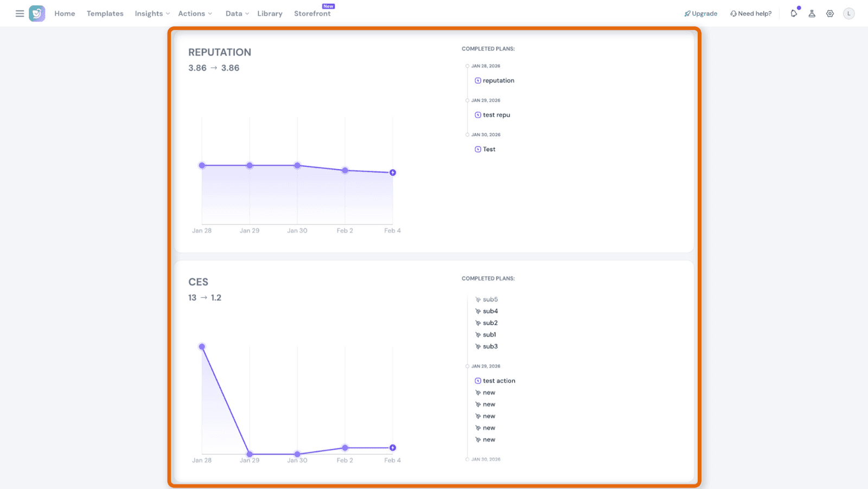Click the app logo icon

pos(37,14)
